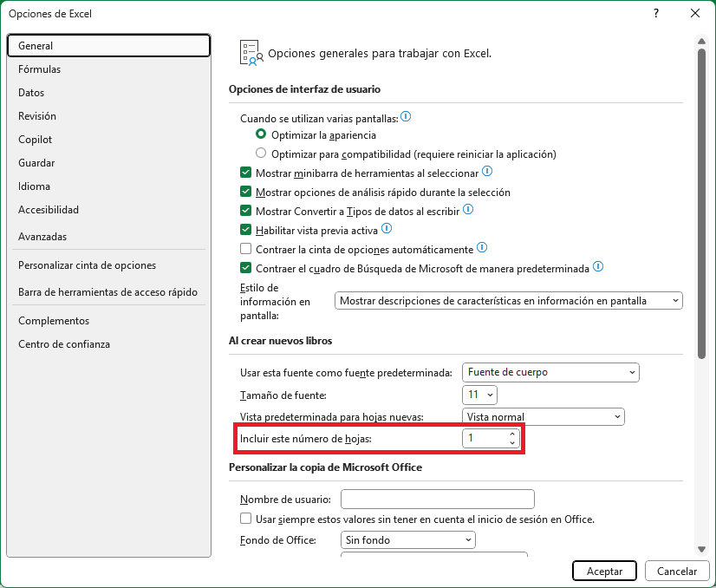Toggle Mostrar Convertir a Tipos de datos checkbox
Screen dimensions: 716x588
(245, 211)
